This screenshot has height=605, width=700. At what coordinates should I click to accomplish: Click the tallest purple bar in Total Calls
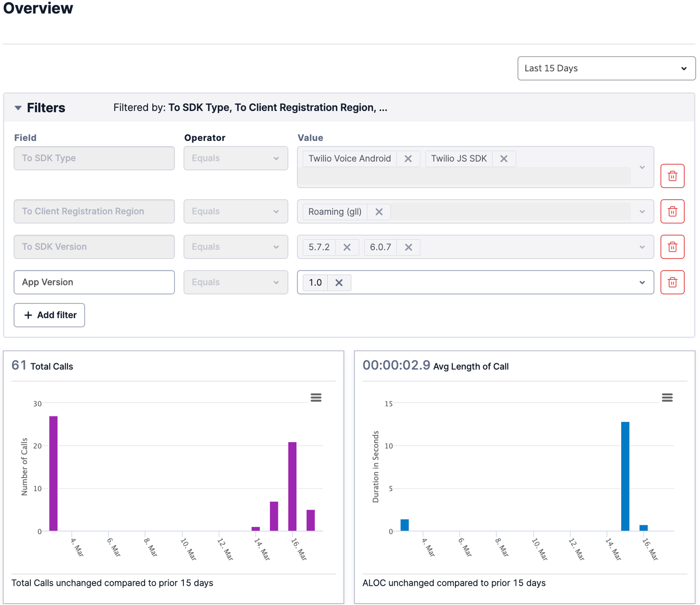[53, 473]
